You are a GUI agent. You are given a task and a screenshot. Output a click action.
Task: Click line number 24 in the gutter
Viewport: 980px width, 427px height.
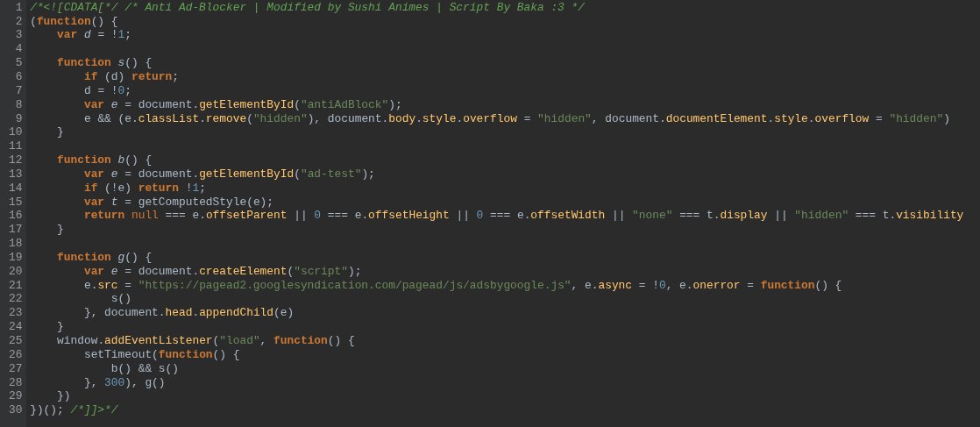(16, 326)
